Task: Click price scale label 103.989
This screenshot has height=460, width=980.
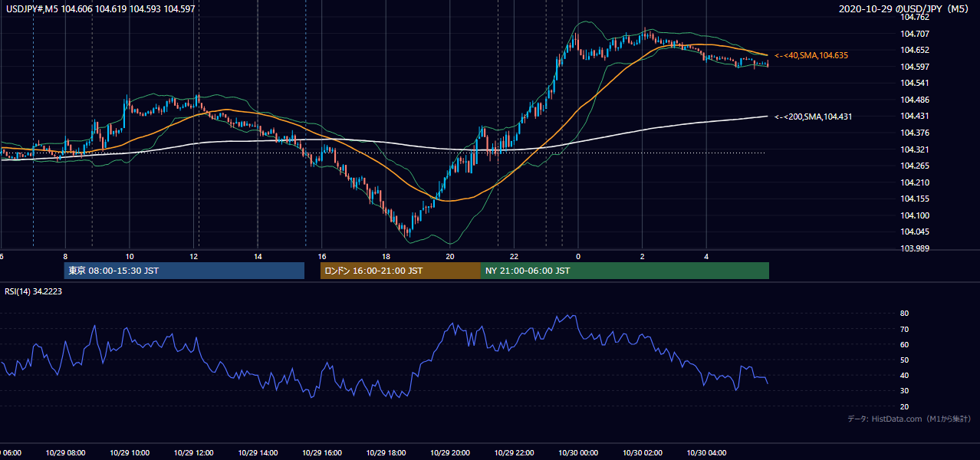Action: click(916, 248)
